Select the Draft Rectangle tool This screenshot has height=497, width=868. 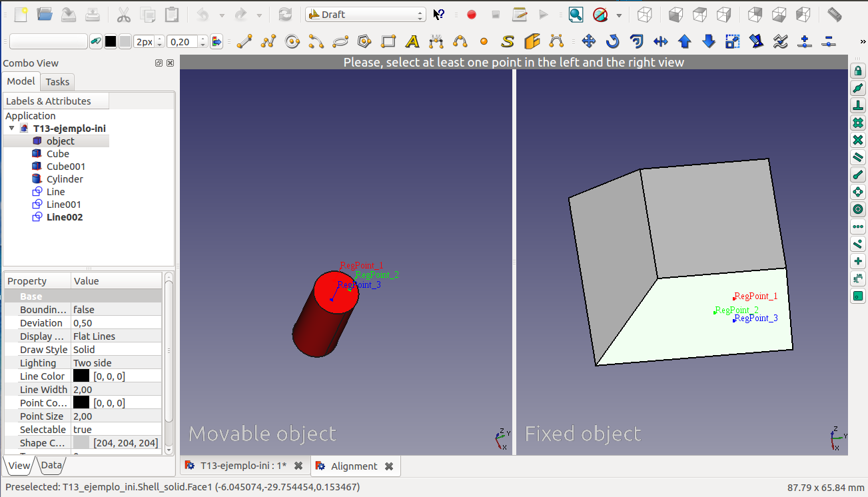click(388, 41)
